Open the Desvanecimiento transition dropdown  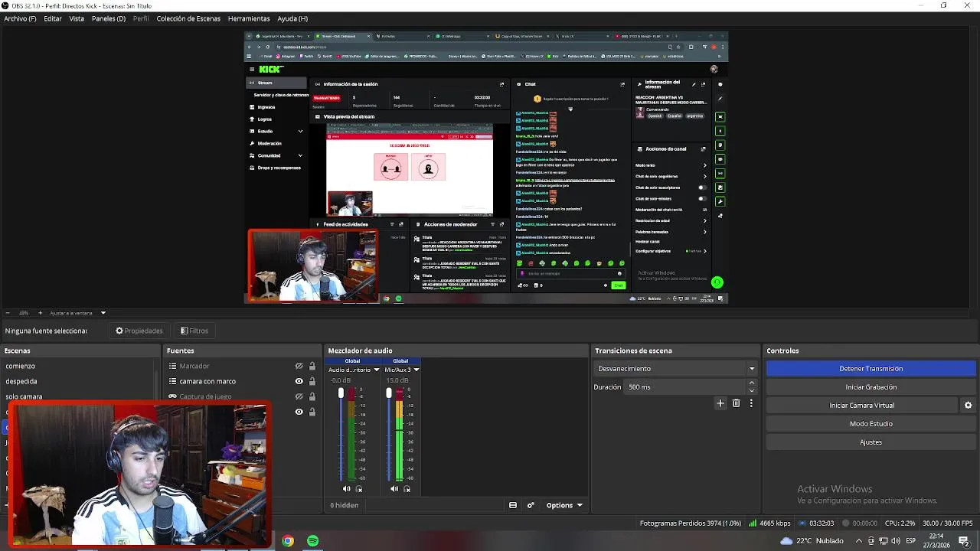[x=676, y=369]
